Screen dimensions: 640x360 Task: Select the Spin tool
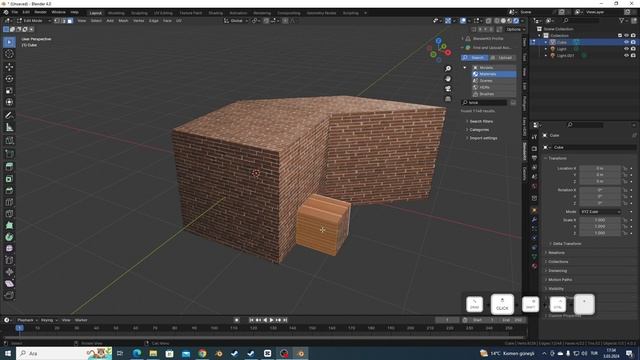(9, 237)
